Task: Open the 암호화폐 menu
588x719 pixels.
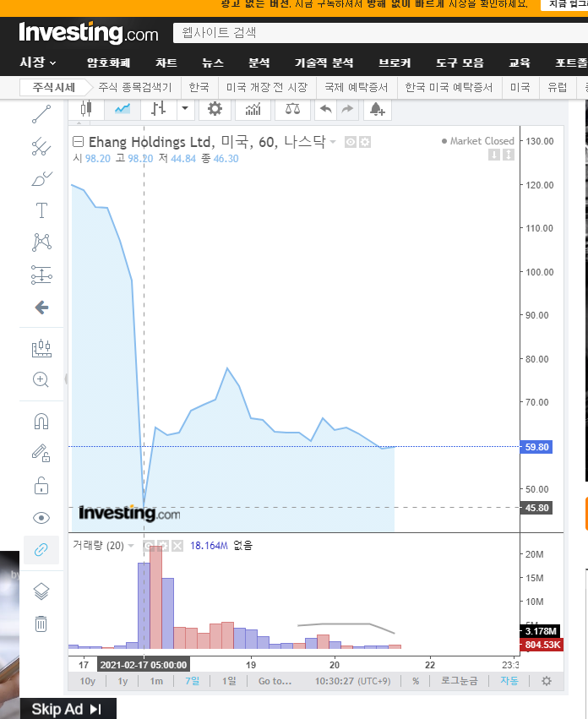Action: pyautogui.click(x=109, y=63)
